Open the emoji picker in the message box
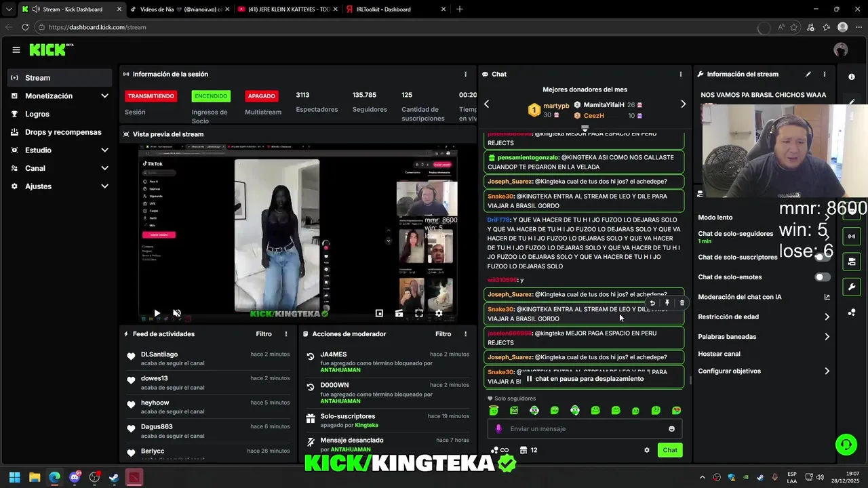 coord(672,428)
